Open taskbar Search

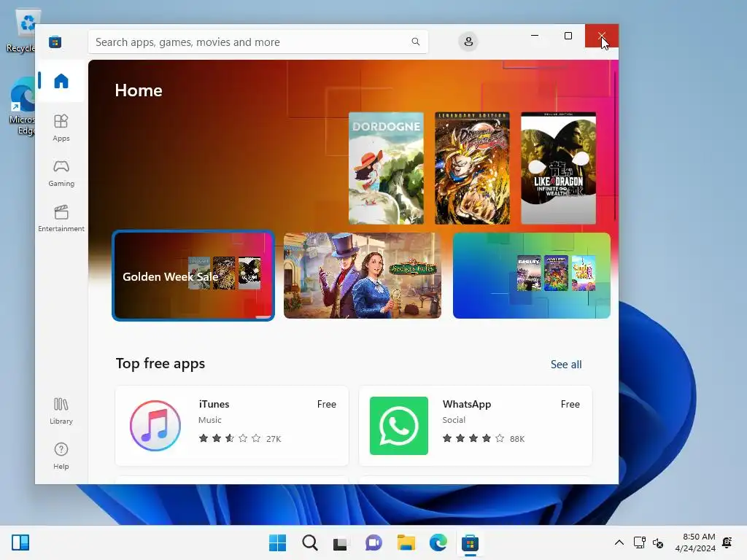click(309, 542)
